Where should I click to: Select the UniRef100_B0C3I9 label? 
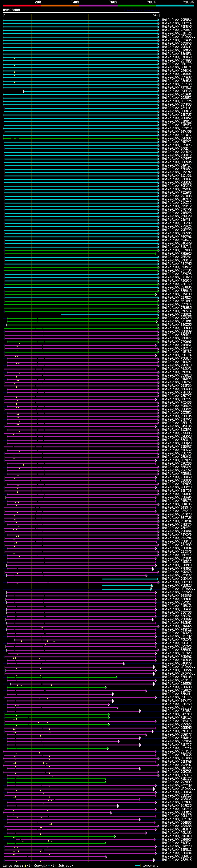click(177, 643)
